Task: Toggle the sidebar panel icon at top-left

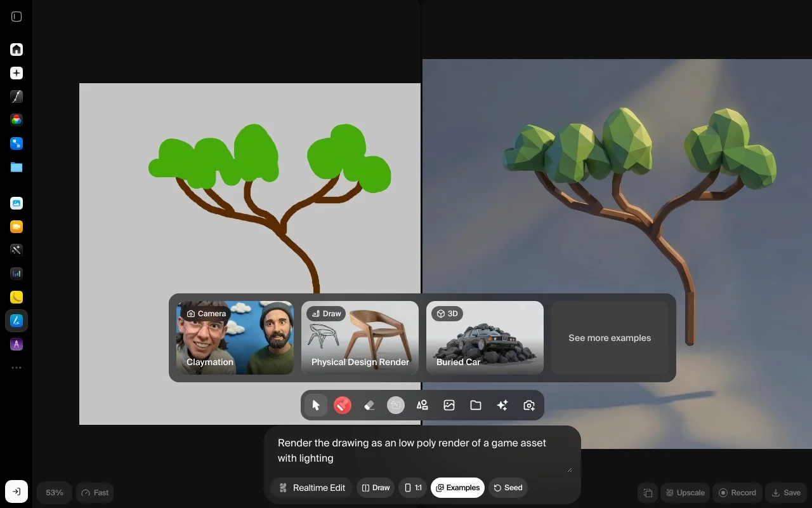Action: point(16,17)
